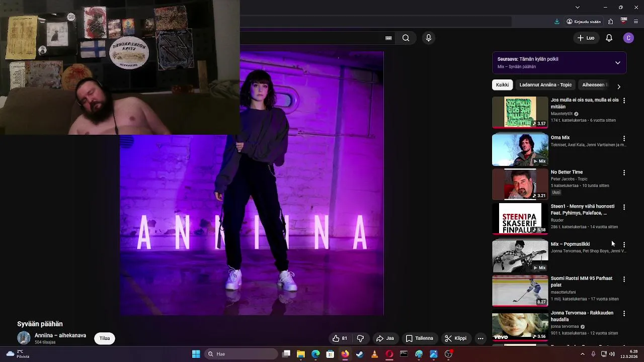Open Opera browser from the taskbar
This screenshot has width=644, height=362.
pyautogui.click(x=389, y=354)
